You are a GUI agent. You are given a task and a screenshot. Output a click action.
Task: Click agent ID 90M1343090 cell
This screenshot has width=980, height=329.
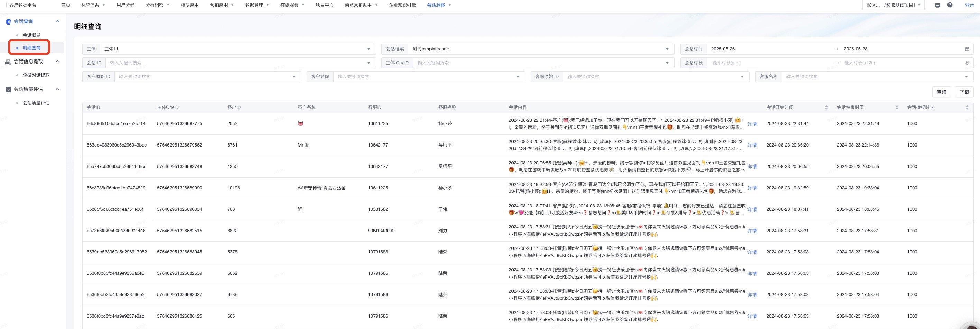[381, 231]
